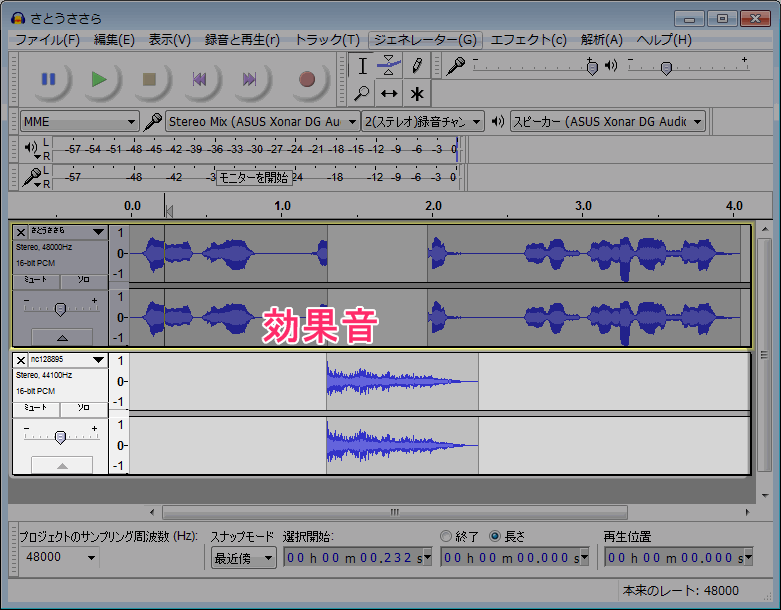Open the トラック(T) menu
This screenshot has width=781, height=610.
pyautogui.click(x=327, y=40)
